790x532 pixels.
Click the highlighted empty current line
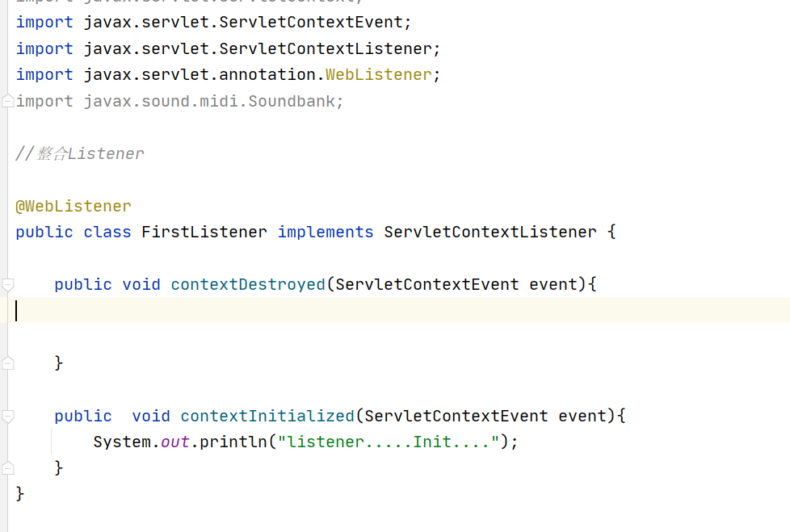pos(399,310)
